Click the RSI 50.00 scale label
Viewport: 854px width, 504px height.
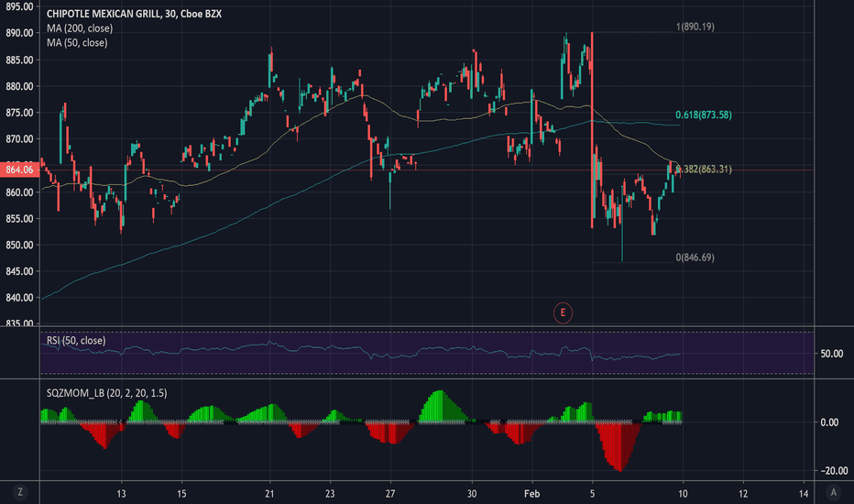[832, 354]
